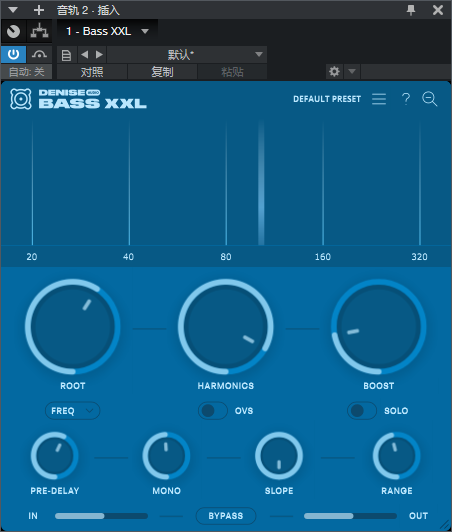Image resolution: width=452 pixels, height=532 pixels.
Task: Toggle the SOLO switch
Action: coord(362,411)
